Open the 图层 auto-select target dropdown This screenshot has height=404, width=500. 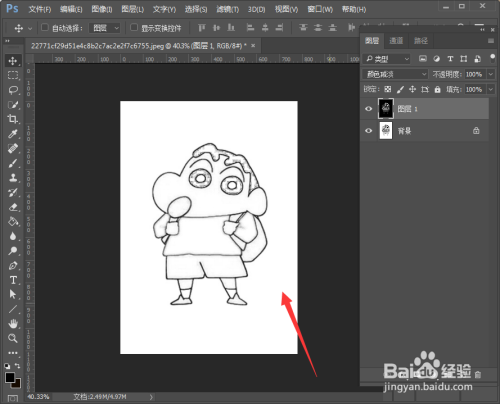coord(105,28)
